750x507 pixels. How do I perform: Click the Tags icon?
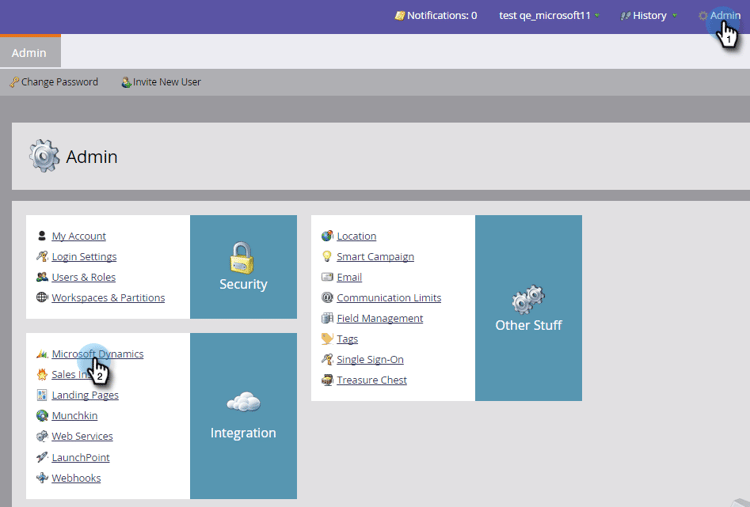pos(327,339)
